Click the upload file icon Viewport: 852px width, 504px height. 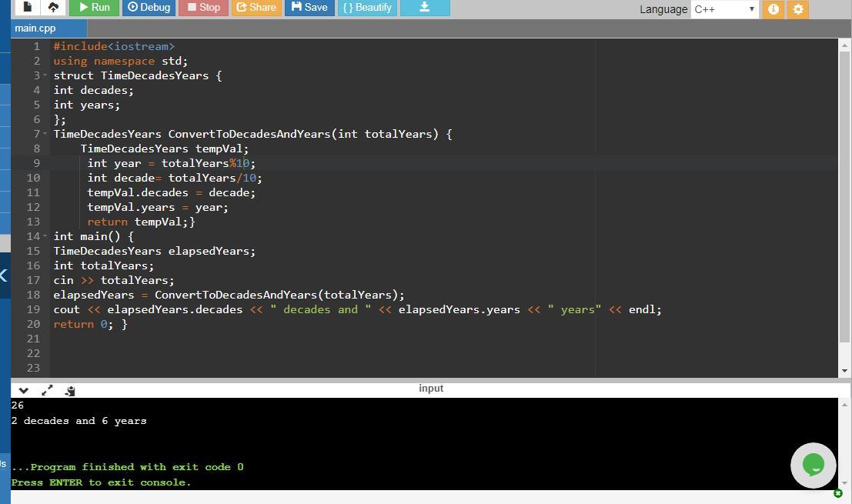coord(53,8)
